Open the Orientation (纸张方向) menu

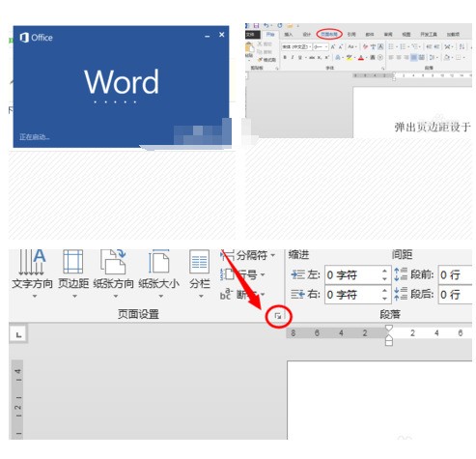coord(113,273)
